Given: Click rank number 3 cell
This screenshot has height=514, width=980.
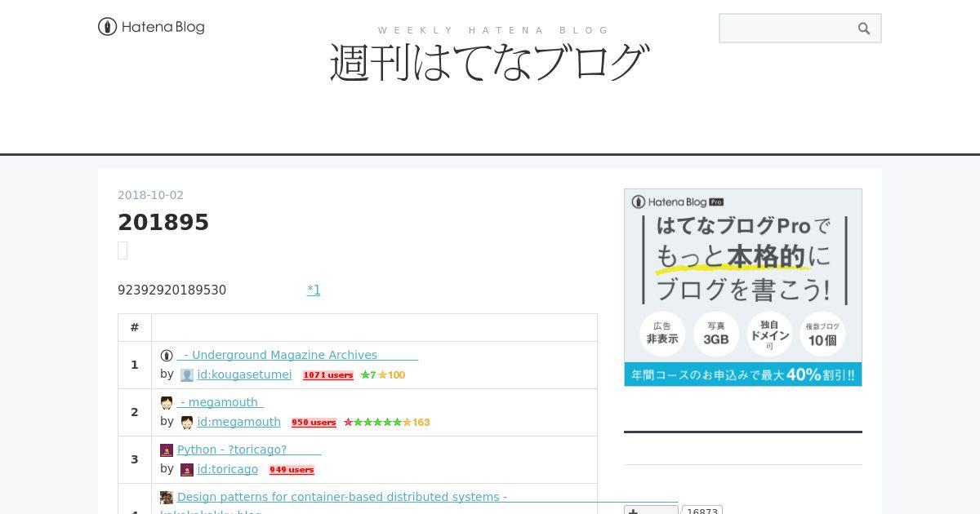Looking at the screenshot, I should (135, 459).
